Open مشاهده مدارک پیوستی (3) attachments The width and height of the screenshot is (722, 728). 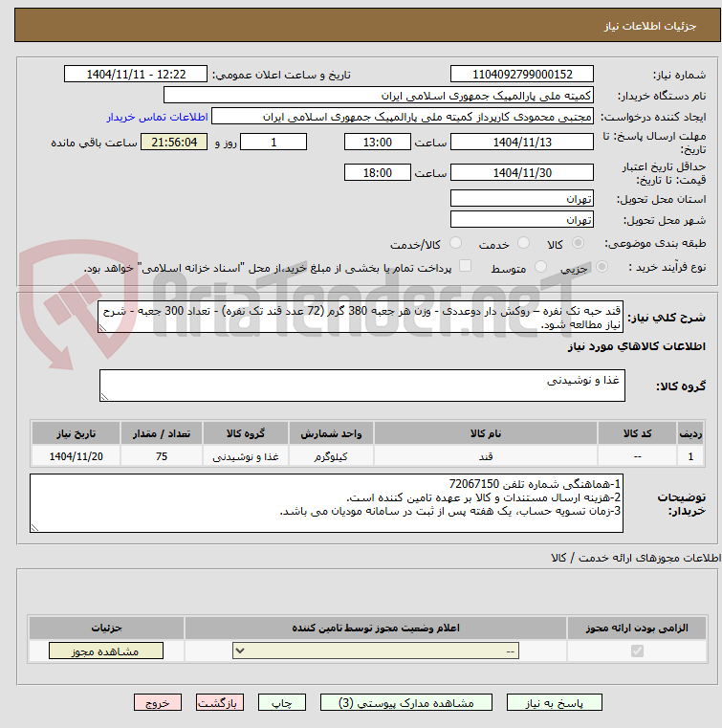click(x=406, y=702)
